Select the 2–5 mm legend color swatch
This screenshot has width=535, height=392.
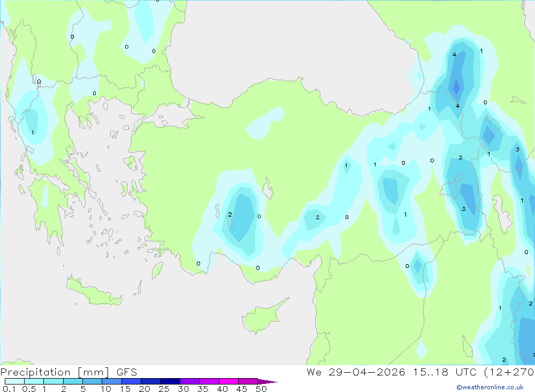pos(73,381)
